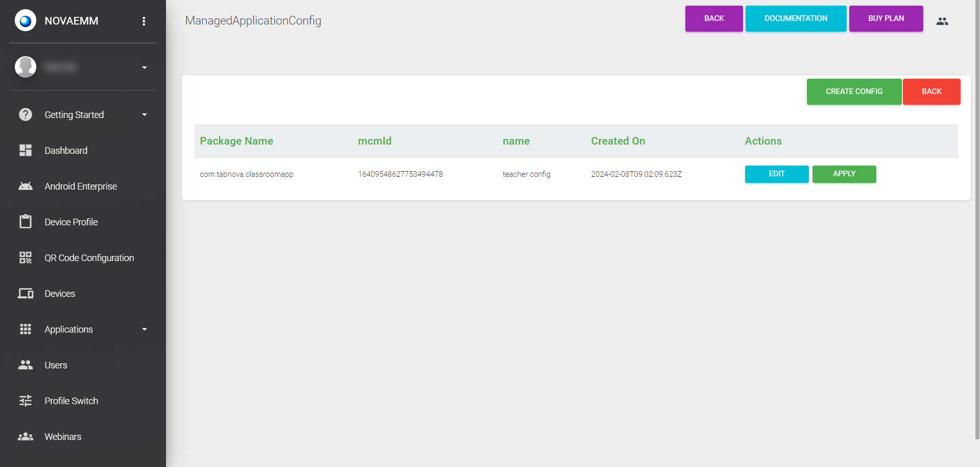
Task: Click the NOVAEMM logo icon
Action: click(26, 20)
